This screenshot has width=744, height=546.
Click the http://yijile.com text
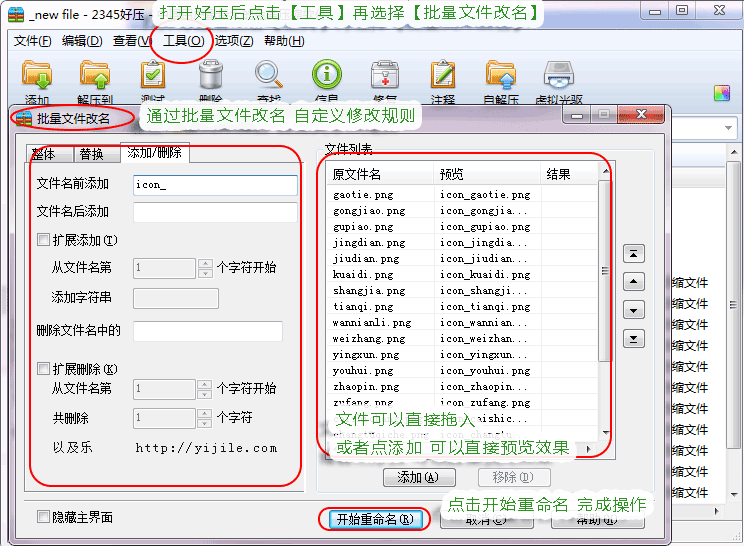tap(206, 448)
